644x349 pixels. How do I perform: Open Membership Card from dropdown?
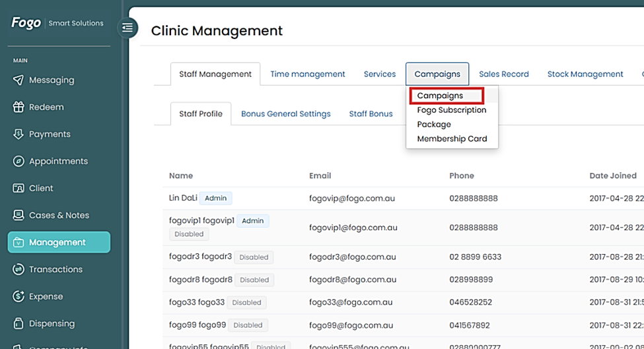pyautogui.click(x=452, y=139)
